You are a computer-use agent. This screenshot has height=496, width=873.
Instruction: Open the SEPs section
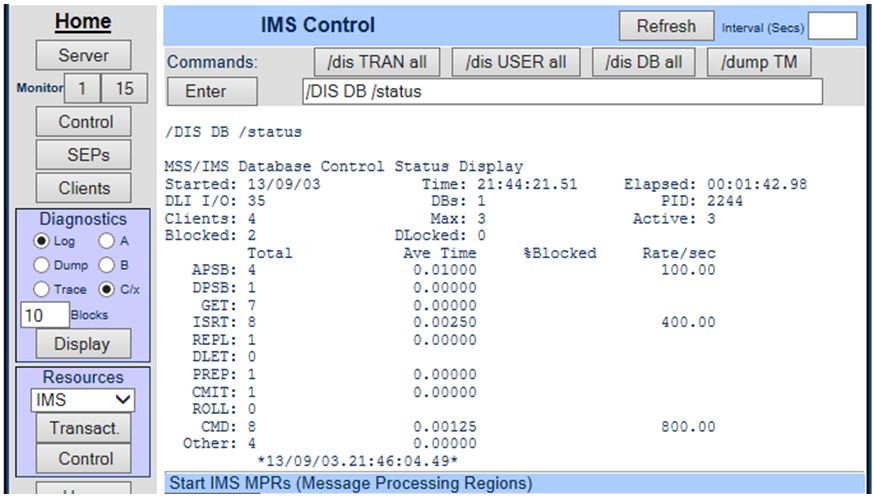tap(83, 155)
